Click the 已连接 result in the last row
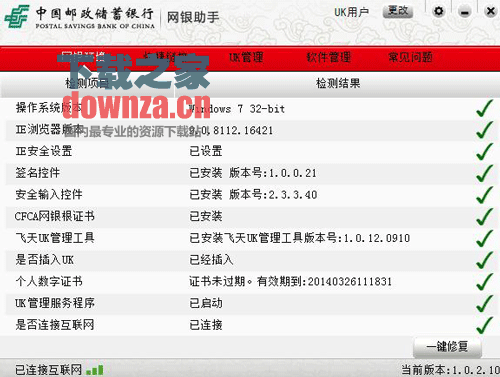Screen dimensions: 500x377 pos(206,325)
